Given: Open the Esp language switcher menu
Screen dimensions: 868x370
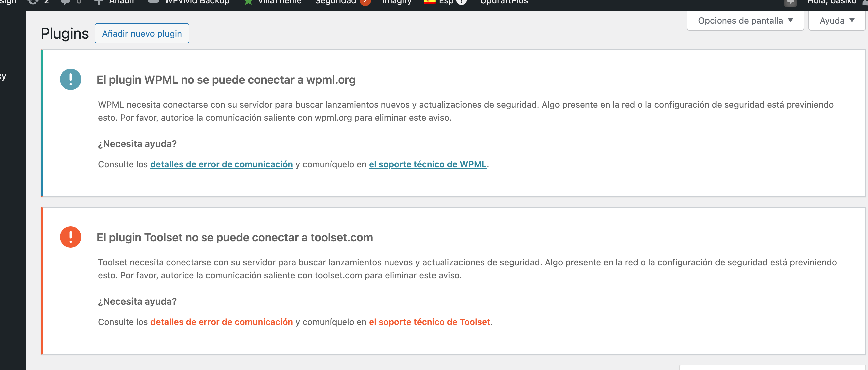Looking at the screenshot, I should tap(446, 2).
